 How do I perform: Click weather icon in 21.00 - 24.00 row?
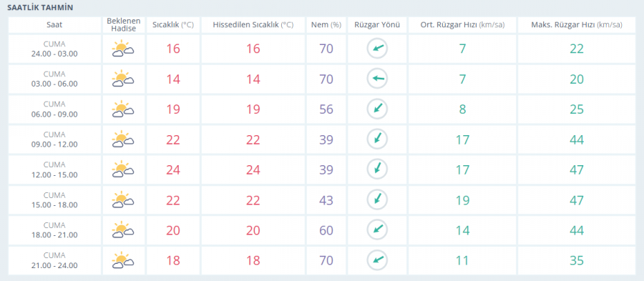tap(123, 260)
